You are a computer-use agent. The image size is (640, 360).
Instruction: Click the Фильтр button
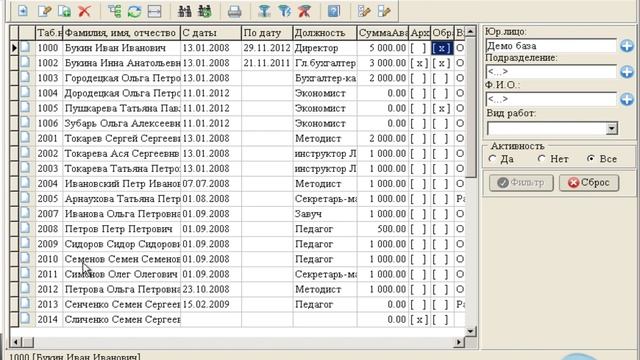point(521,183)
